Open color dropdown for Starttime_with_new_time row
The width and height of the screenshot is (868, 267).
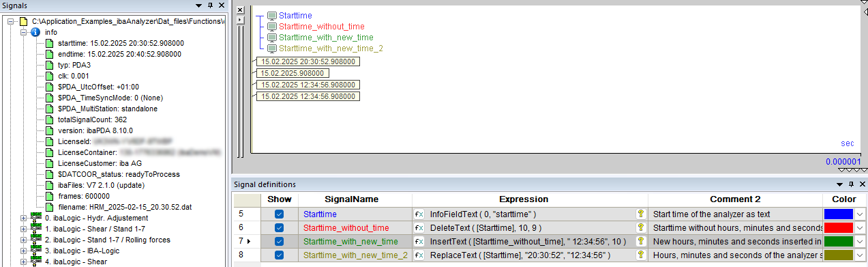(x=860, y=241)
